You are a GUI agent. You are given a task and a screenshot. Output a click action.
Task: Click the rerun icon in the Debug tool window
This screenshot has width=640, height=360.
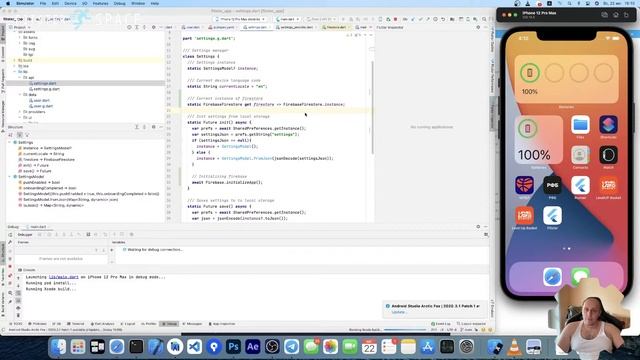tap(10, 235)
